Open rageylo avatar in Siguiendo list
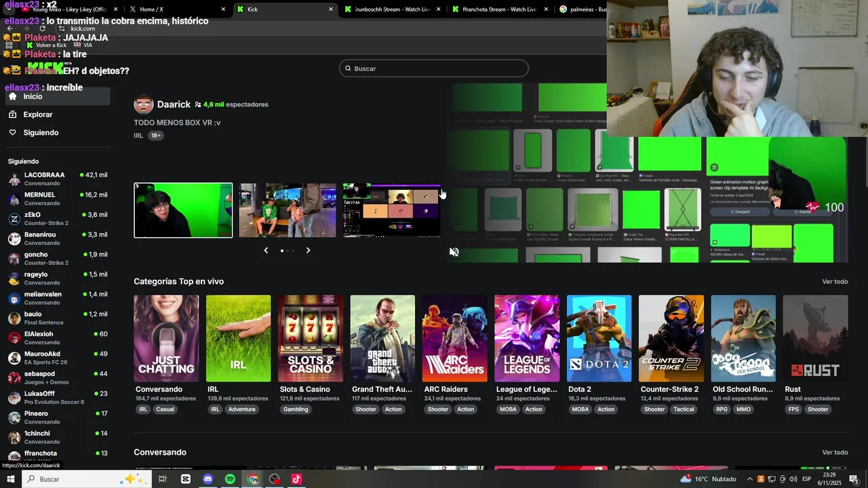 (14, 279)
